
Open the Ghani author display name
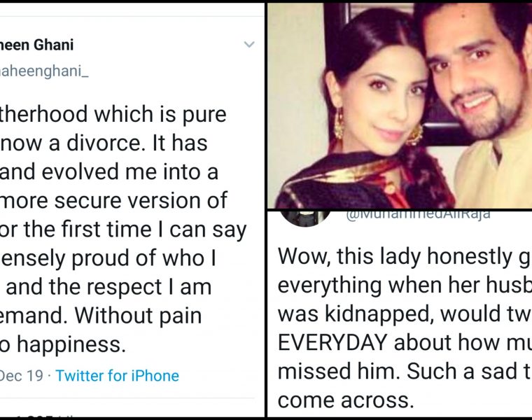tap(37, 45)
